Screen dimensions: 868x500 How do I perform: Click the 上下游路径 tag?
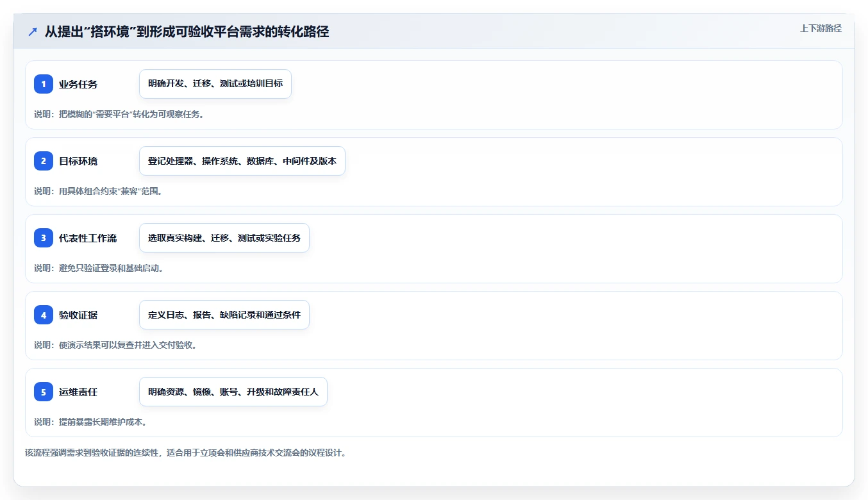821,28
